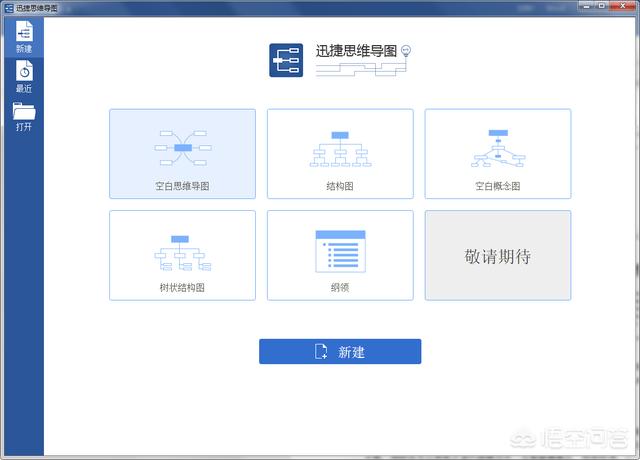Click the blue 新建 create button
Screen dimensions: 640x460
pyautogui.click(x=340, y=351)
